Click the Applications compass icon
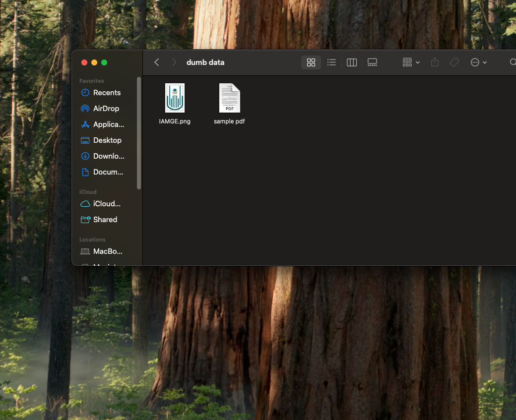 coord(85,124)
